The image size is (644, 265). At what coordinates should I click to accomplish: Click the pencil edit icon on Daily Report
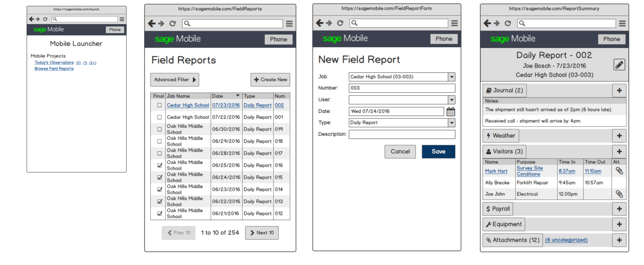click(619, 65)
